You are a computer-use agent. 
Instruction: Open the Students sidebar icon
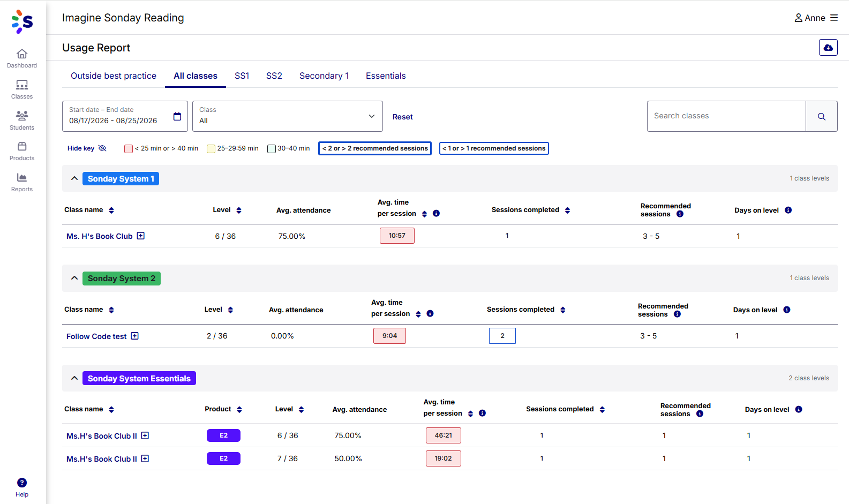[22, 115]
